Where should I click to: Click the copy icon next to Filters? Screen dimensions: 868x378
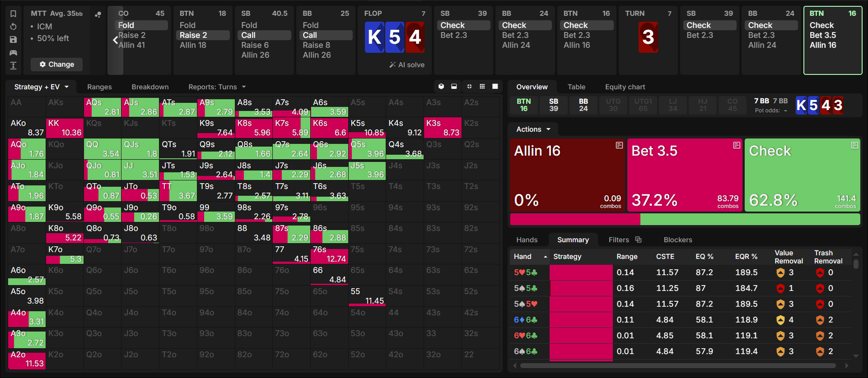coord(638,240)
